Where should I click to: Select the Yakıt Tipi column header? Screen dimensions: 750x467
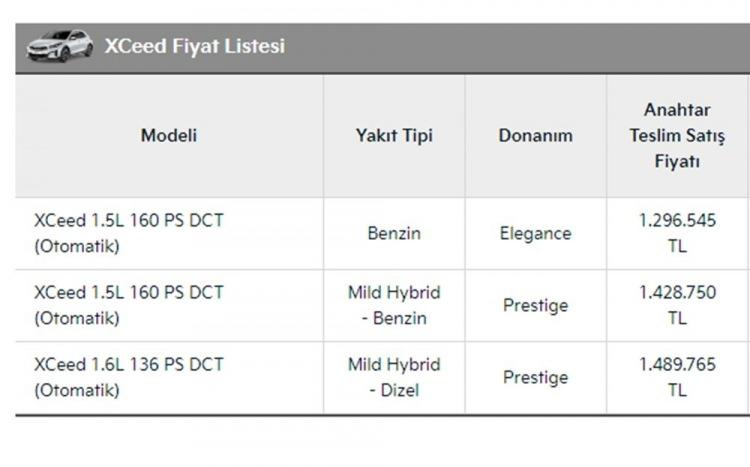394,135
